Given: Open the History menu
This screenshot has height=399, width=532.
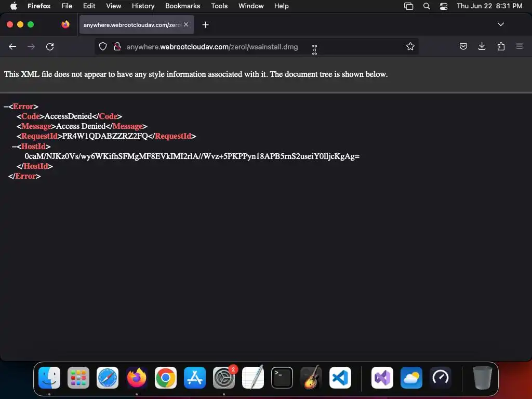Looking at the screenshot, I should click(x=143, y=6).
